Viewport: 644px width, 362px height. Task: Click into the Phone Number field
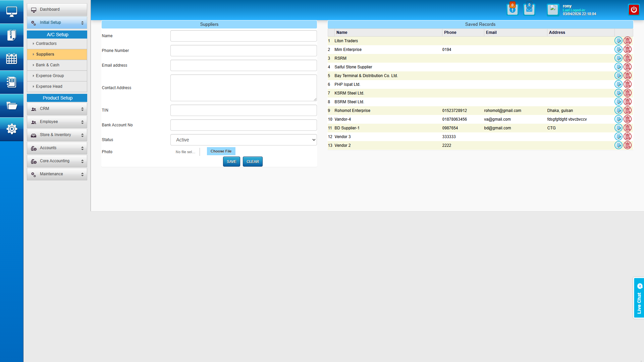[244, 51]
